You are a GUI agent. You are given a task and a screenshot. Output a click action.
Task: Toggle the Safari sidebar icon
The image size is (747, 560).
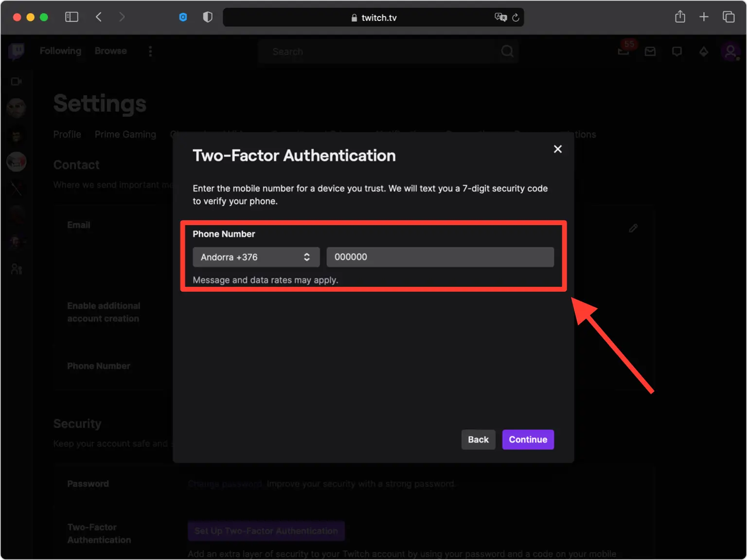pyautogui.click(x=71, y=17)
